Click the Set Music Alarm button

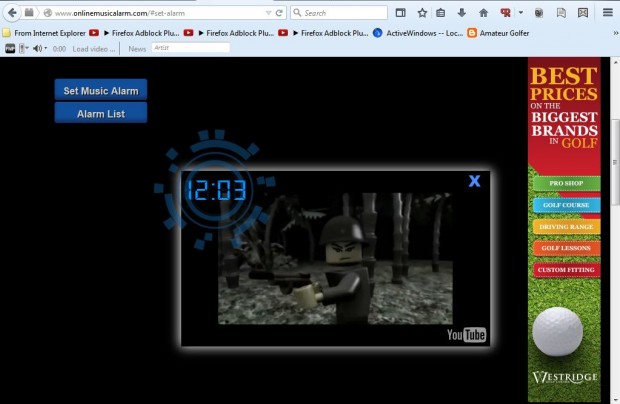tap(101, 90)
